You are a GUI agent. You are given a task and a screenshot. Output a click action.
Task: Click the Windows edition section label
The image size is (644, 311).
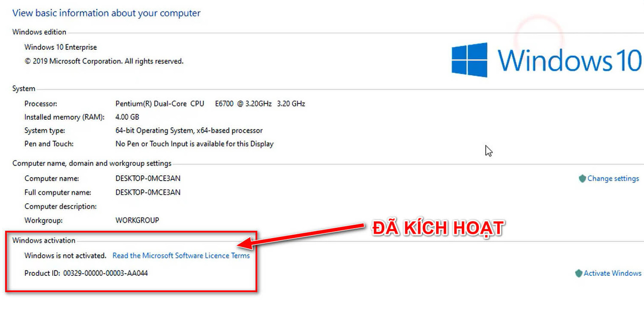coord(39,32)
